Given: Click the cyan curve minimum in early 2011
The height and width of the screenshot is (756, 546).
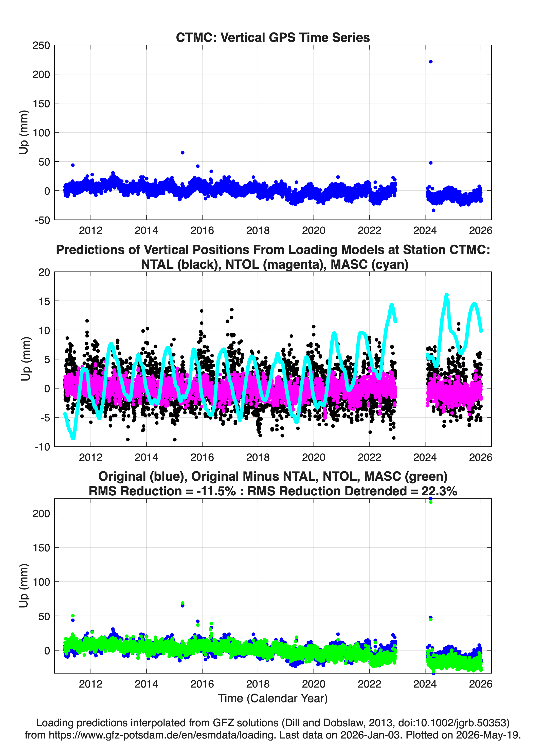Looking at the screenshot, I should [73, 438].
